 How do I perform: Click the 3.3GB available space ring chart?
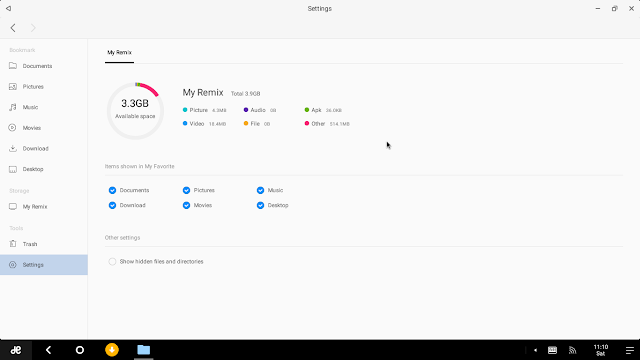pos(135,111)
